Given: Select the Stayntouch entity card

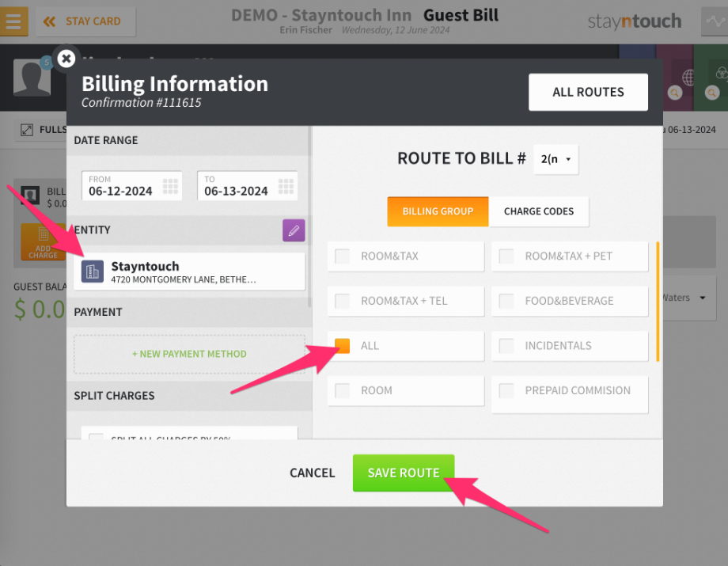Looking at the screenshot, I should (189, 272).
